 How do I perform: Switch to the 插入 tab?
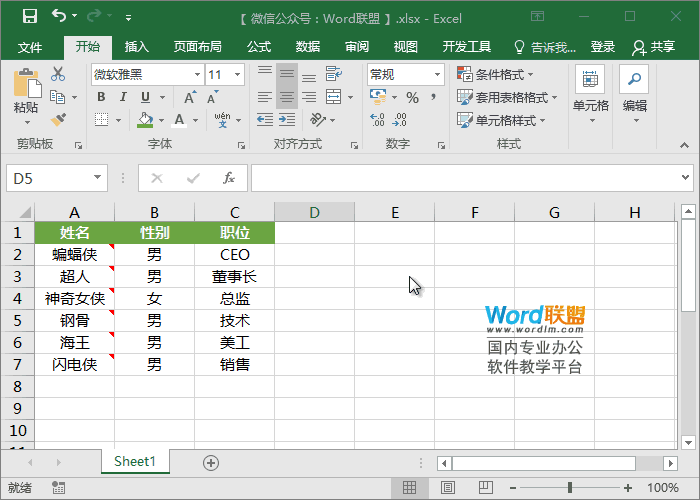click(137, 47)
